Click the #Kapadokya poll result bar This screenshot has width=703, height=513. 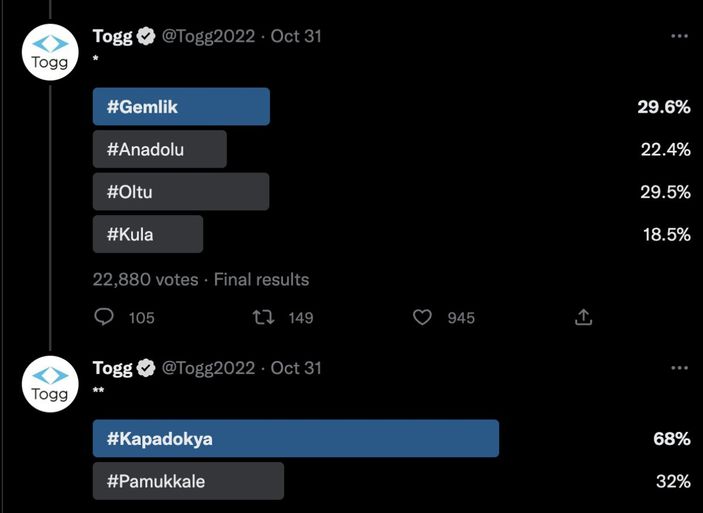pos(295,439)
